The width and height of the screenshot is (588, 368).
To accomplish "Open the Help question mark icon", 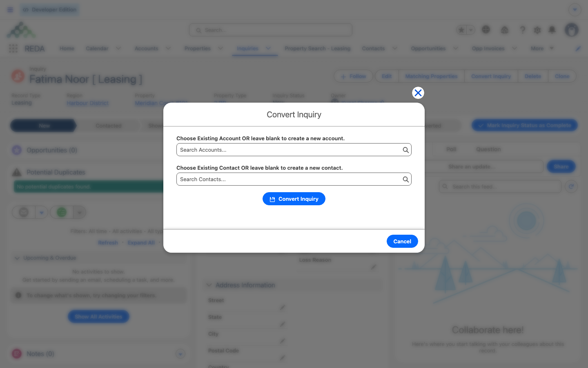I will coord(522,30).
